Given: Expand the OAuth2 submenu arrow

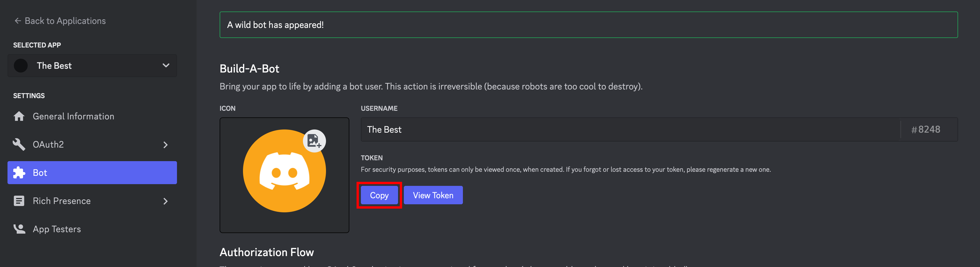Looking at the screenshot, I should [x=165, y=145].
